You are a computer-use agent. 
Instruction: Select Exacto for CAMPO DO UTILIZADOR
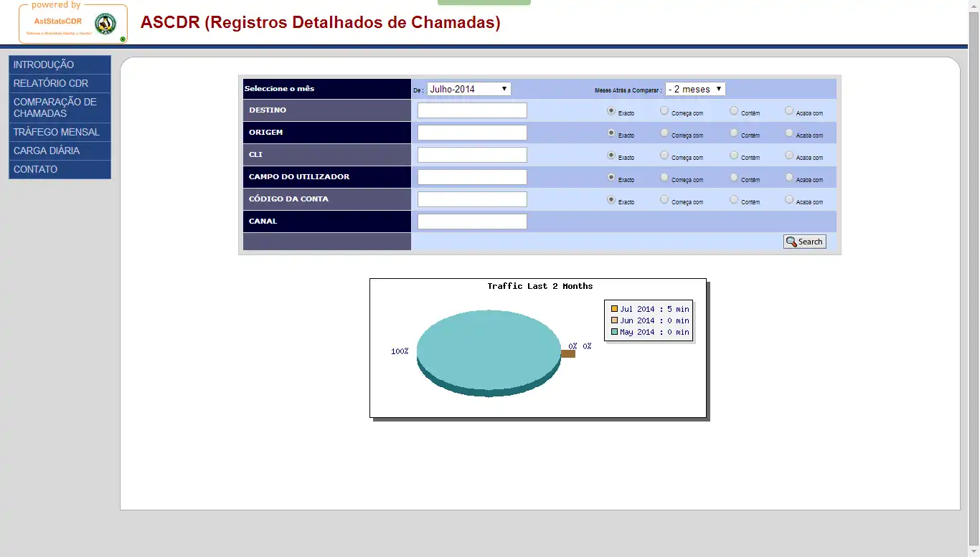pos(611,178)
